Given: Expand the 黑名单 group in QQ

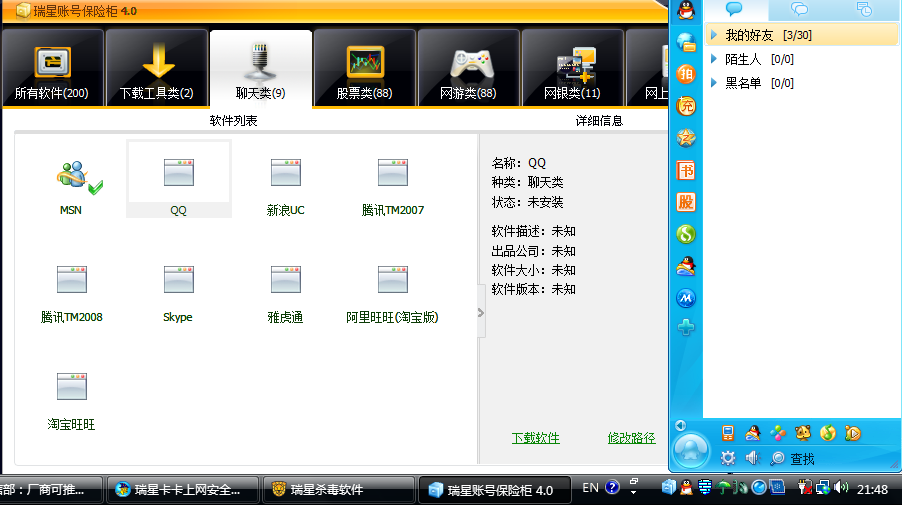Looking at the screenshot, I should click(x=713, y=83).
